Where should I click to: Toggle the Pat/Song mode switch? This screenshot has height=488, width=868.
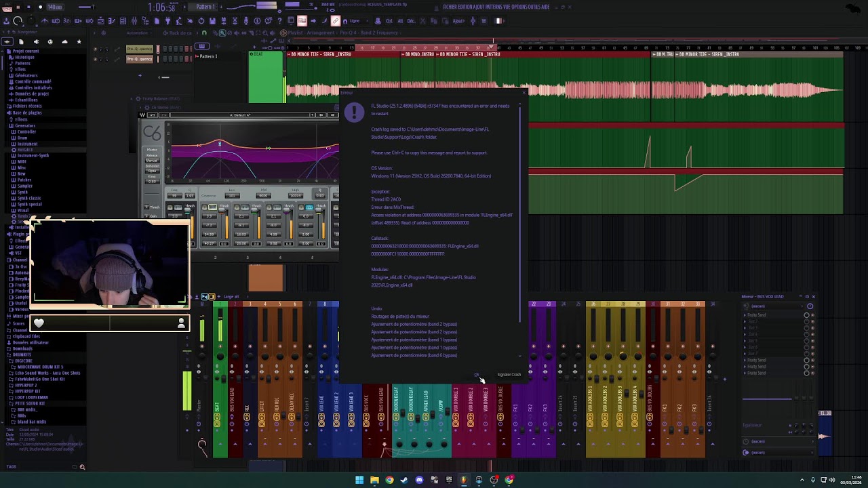tap(8, 7)
